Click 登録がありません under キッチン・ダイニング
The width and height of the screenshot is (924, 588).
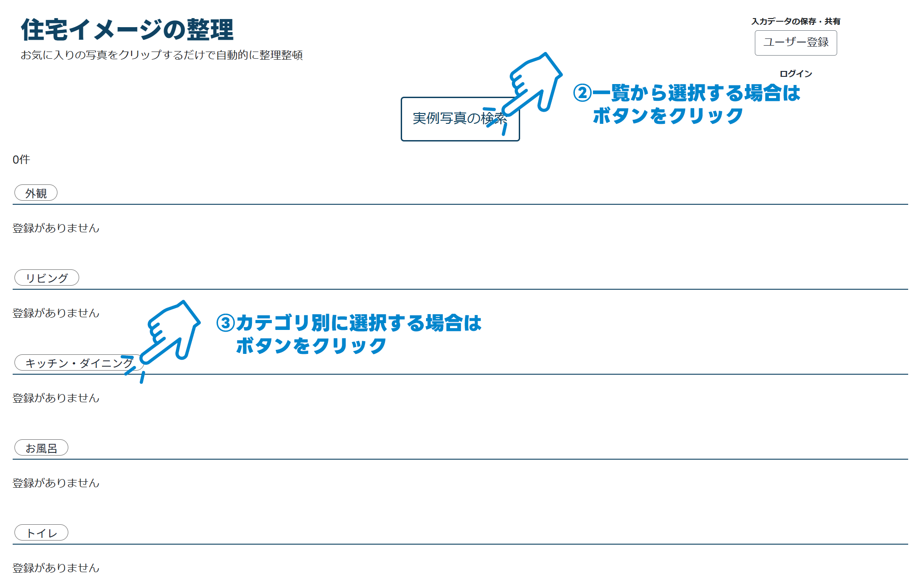point(55,398)
